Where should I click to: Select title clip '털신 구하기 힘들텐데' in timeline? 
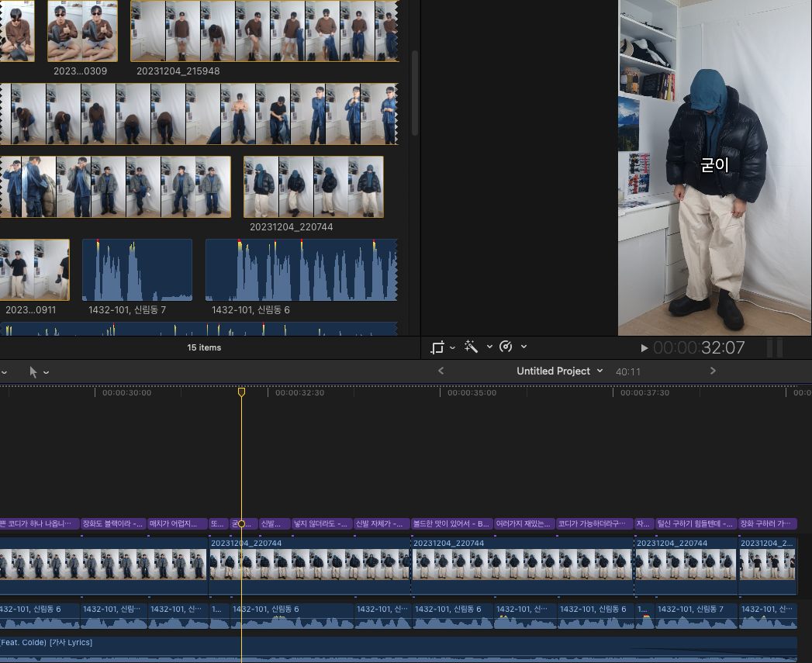[696, 524]
